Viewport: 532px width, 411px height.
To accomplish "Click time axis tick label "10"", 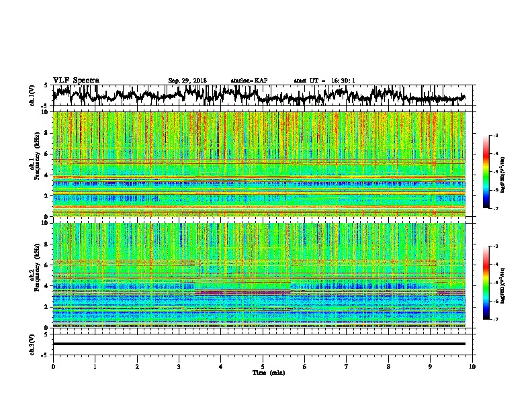I will pos(472,367).
